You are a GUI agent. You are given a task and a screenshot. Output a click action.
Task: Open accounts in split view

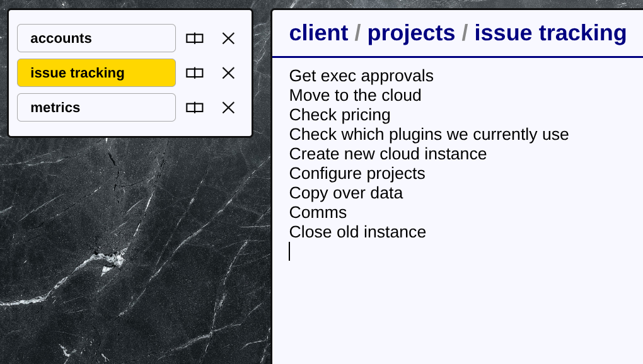(194, 38)
